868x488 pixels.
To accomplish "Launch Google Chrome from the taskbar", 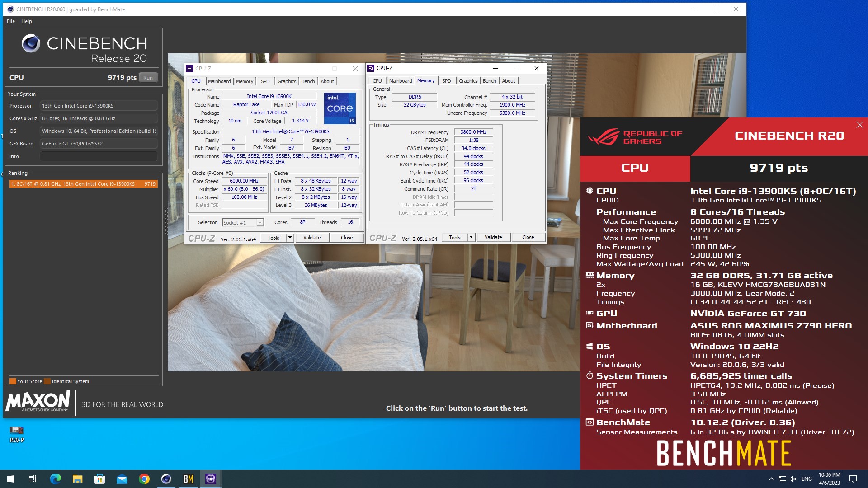I will point(144,479).
